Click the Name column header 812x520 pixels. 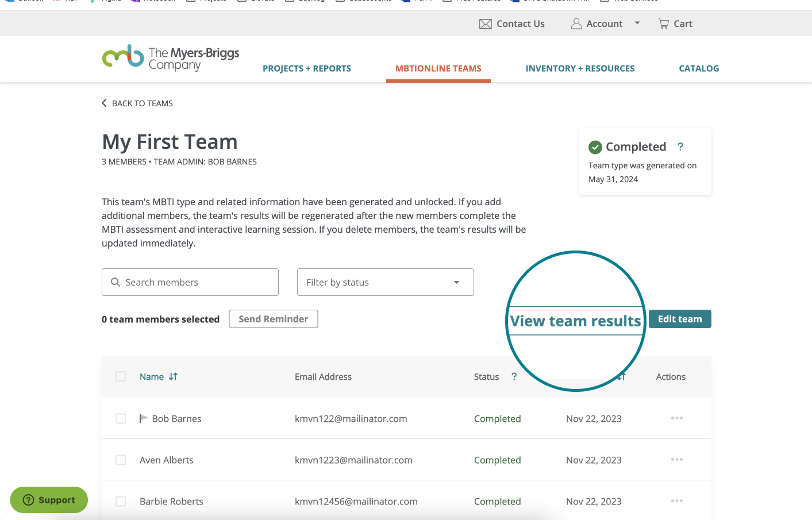click(x=152, y=377)
